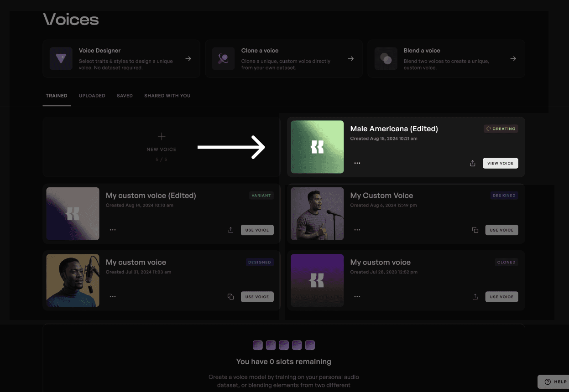This screenshot has width=569, height=392.
Task: Share the Male Americana (Edited) voice
Action: pos(473,163)
